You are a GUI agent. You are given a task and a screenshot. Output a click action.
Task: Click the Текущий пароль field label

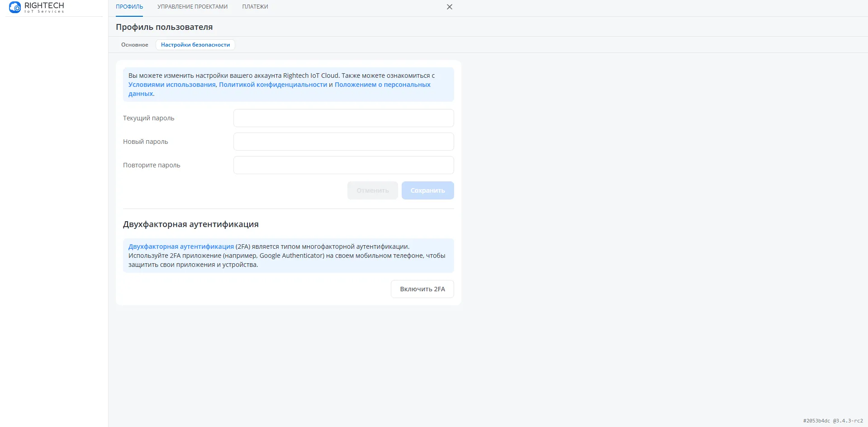148,118
